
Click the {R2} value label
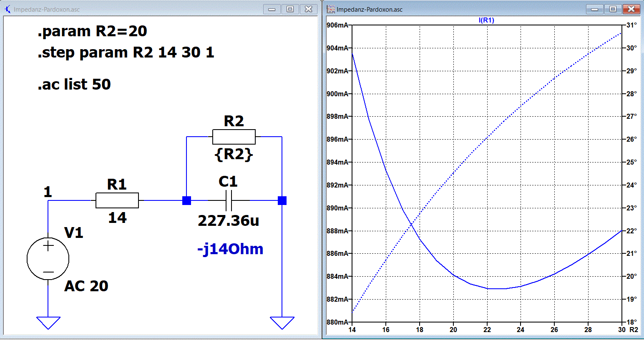pos(234,155)
